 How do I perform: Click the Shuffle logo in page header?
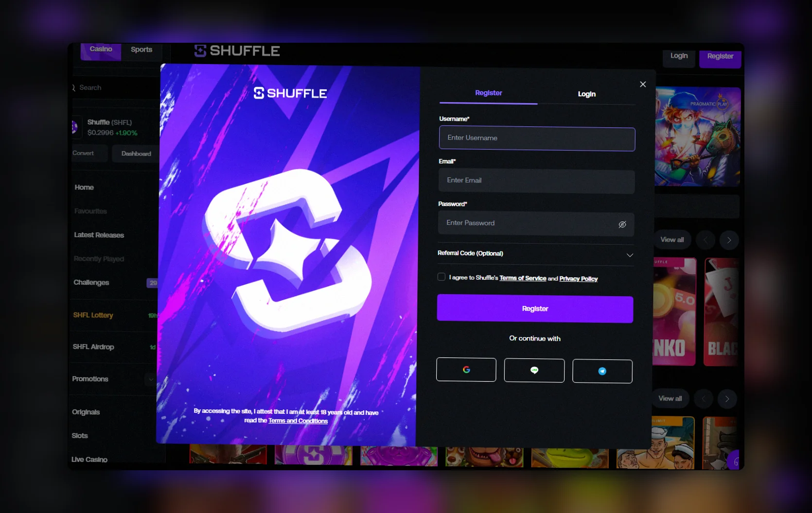click(x=237, y=51)
